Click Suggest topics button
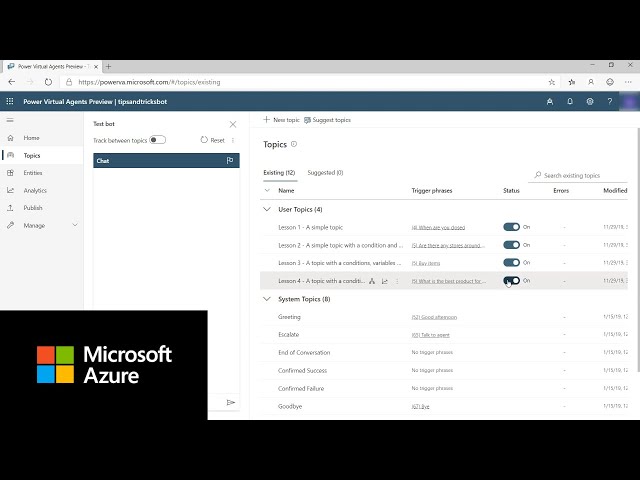640x480 pixels. tap(327, 120)
